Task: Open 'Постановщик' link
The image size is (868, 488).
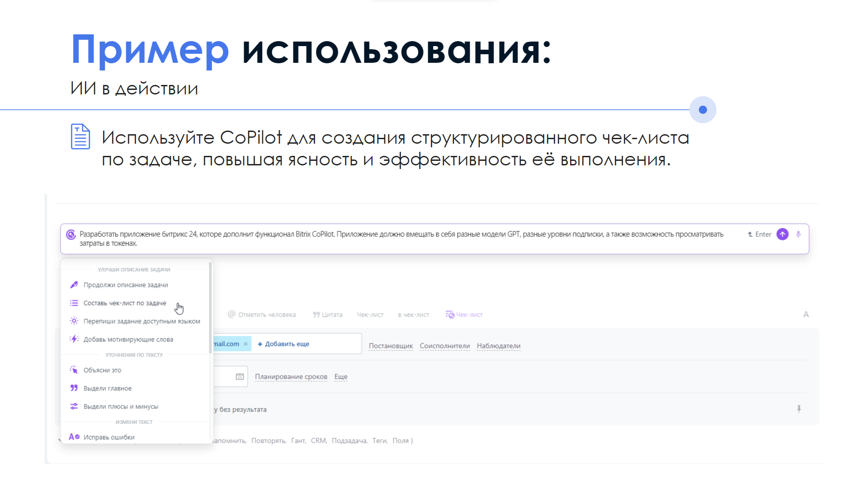Action: pyautogui.click(x=391, y=346)
